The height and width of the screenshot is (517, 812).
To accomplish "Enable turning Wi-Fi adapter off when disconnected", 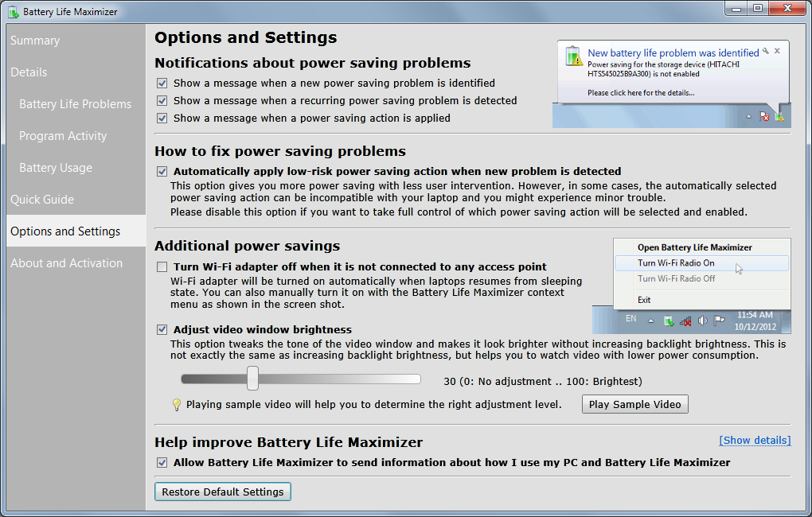I will [162, 267].
